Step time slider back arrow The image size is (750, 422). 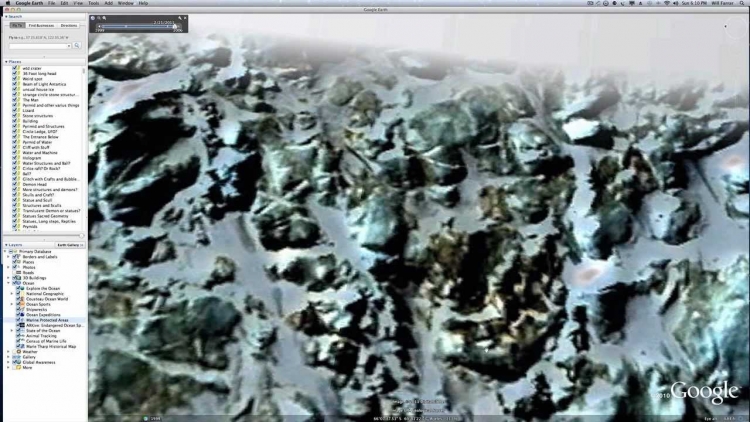[99, 26]
